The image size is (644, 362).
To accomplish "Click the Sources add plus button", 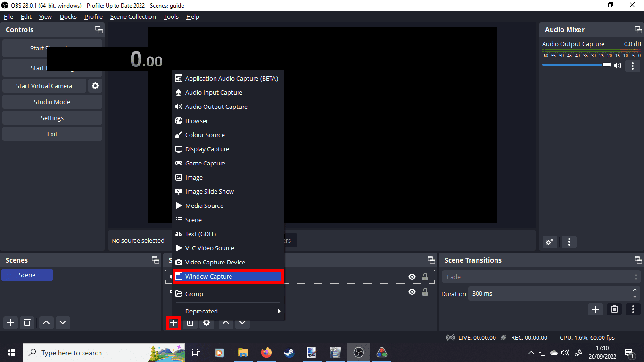I will (x=173, y=323).
